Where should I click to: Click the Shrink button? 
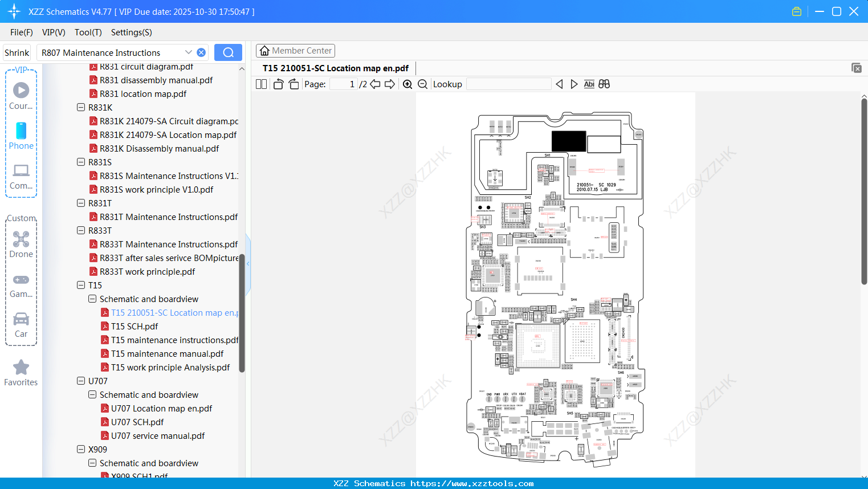pos(17,52)
